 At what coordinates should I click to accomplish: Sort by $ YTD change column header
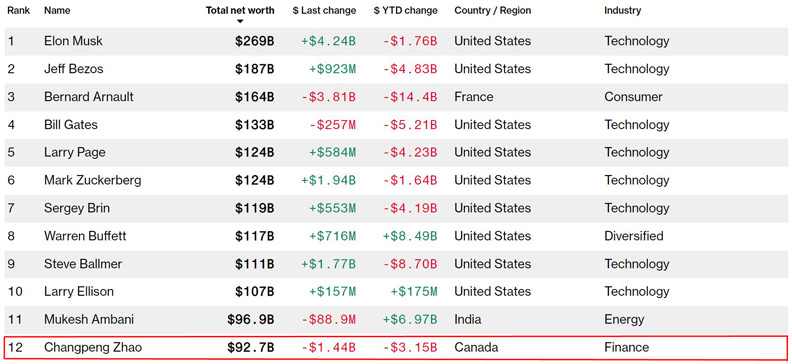point(406,11)
